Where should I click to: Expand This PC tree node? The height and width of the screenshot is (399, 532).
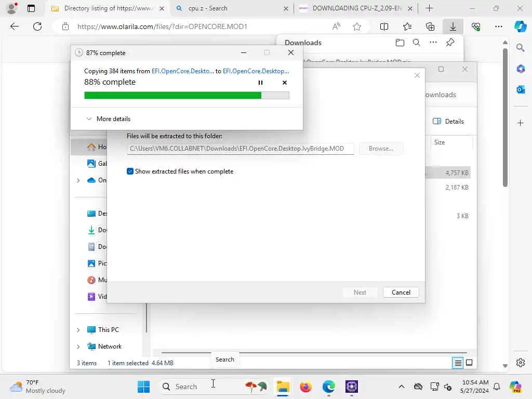[x=78, y=330]
